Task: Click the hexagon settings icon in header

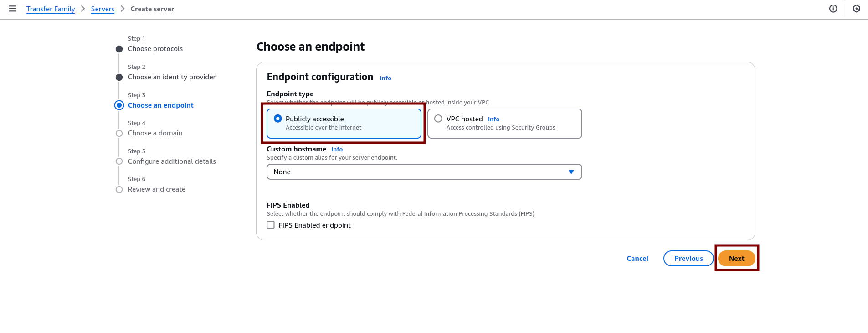Action: (x=856, y=9)
